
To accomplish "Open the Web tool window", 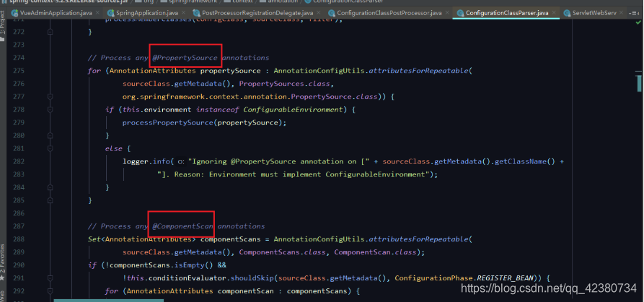I will coord(2,295).
